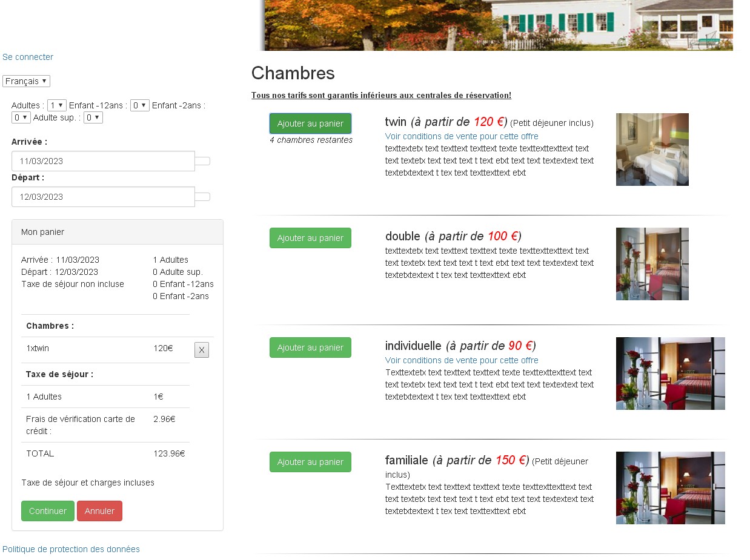This screenshot has width=750, height=560.
Task: Open the twin room photo thumbnail
Action: click(652, 150)
